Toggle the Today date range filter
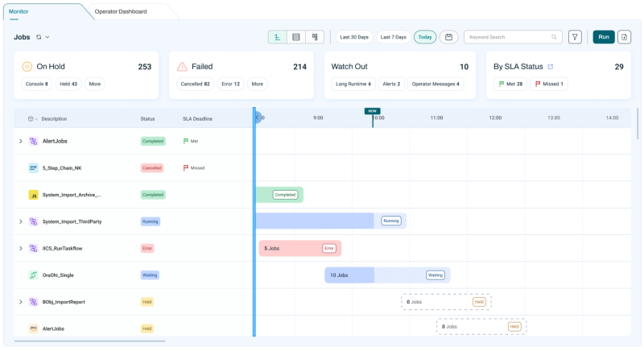This screenshot has width=644, height=351. pyautogui.click(x=425, y=37)
